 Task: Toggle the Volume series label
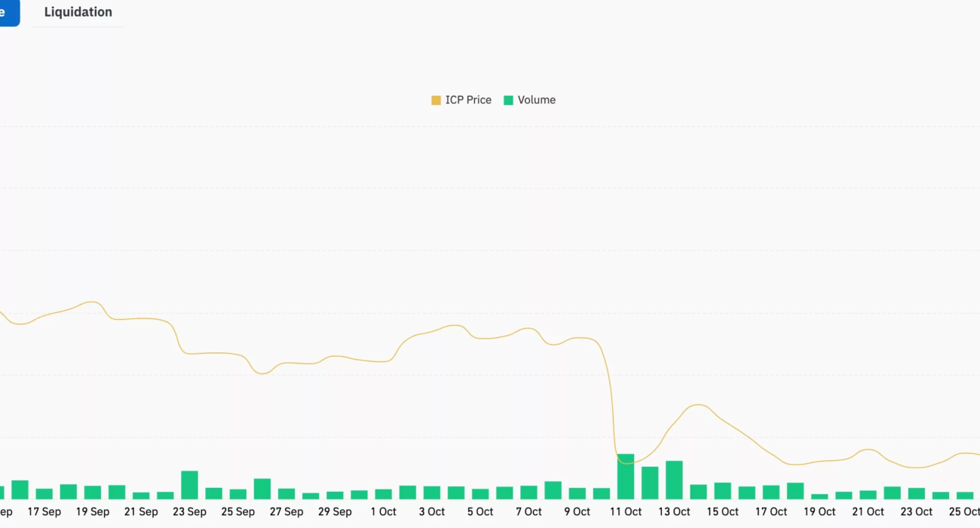(536, 100)
